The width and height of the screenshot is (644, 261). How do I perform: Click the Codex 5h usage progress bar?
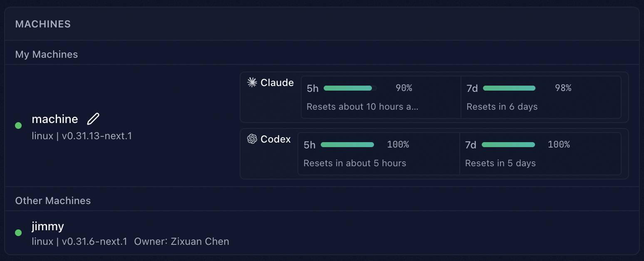click(x=347, y=145)
